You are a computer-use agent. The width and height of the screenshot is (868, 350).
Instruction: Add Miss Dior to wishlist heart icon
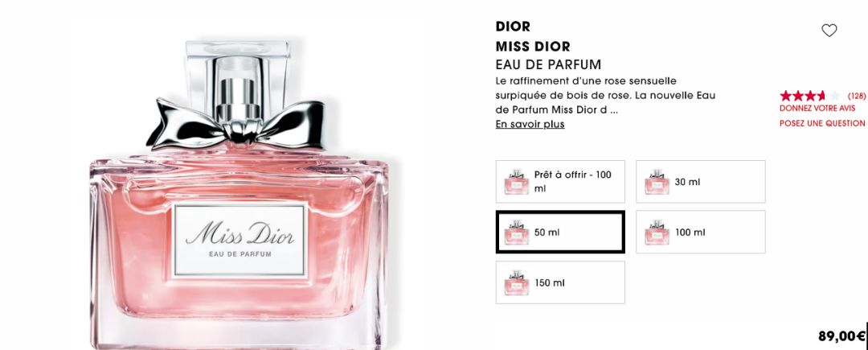829,31
